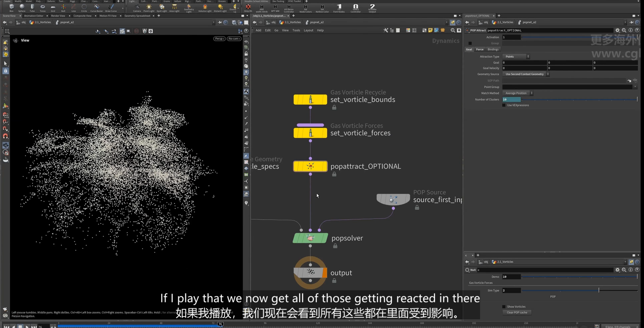This screenshot has height=328, width=644.
Task: Switch to the Force tab
Action: 480,49
